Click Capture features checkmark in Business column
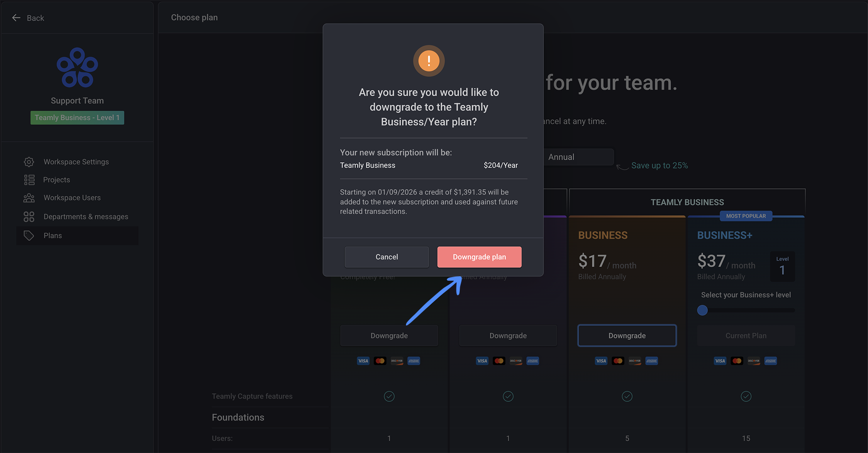 (627, 396)
